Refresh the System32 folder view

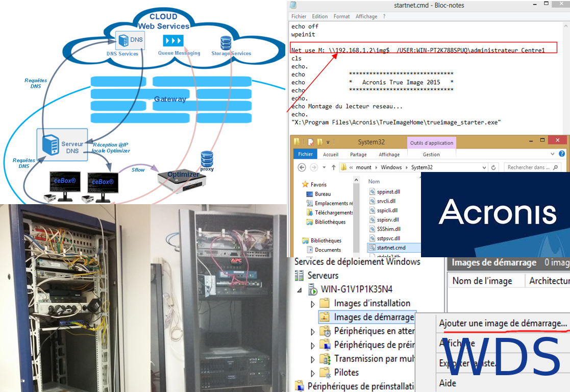[493, 167]
